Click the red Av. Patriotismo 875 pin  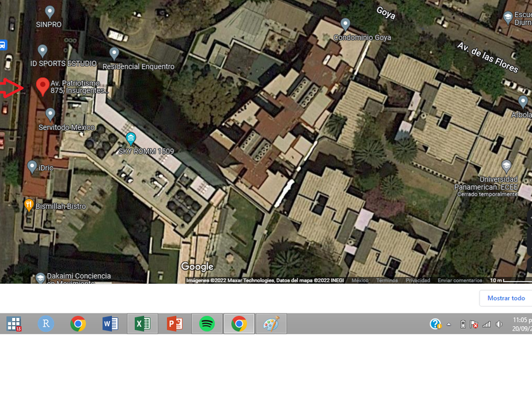pyautogui.click(x=42, y=86)
